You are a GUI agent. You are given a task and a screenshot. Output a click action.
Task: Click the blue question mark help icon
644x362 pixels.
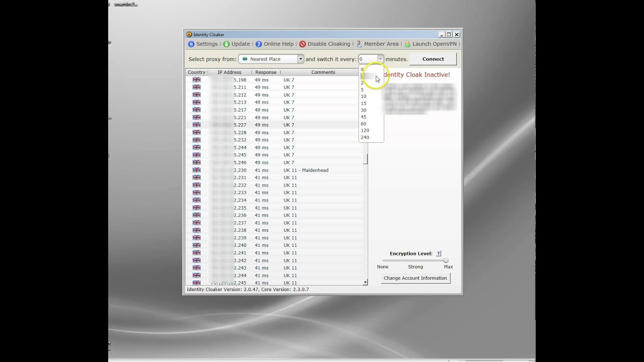click(259, 44)
